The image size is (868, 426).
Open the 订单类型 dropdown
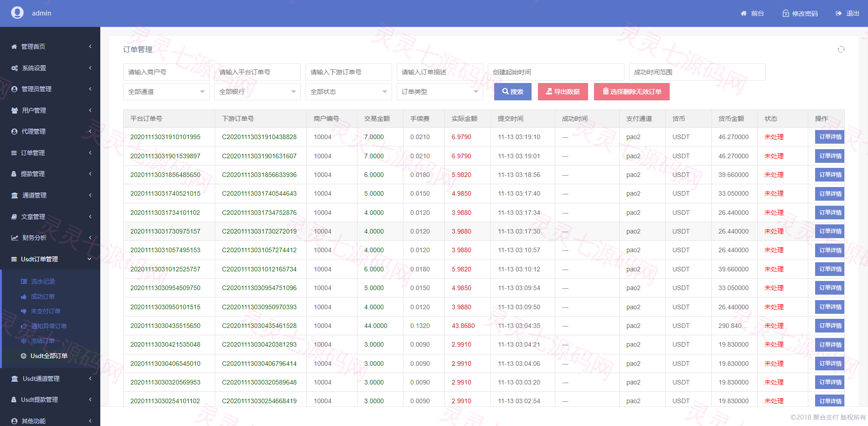440,92
